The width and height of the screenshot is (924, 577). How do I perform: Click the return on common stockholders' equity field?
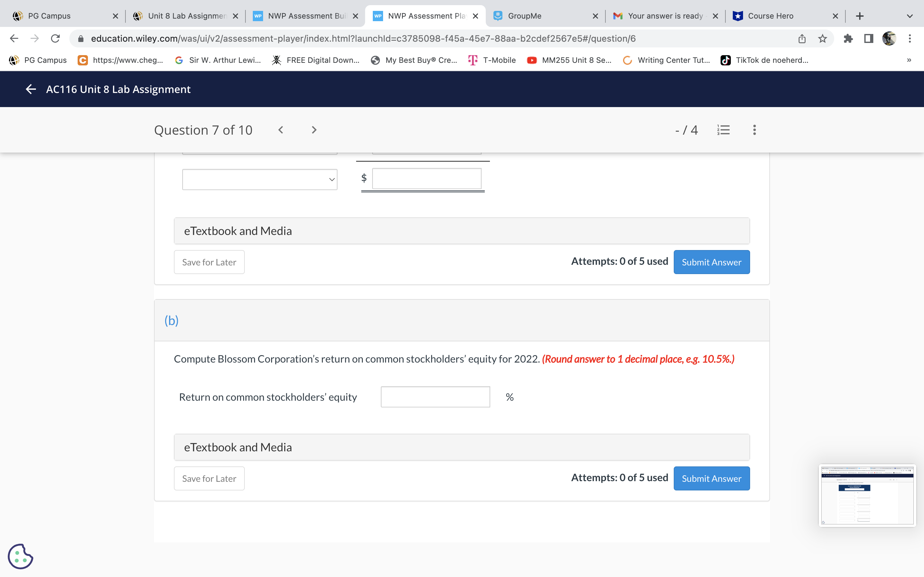[435, 397]
